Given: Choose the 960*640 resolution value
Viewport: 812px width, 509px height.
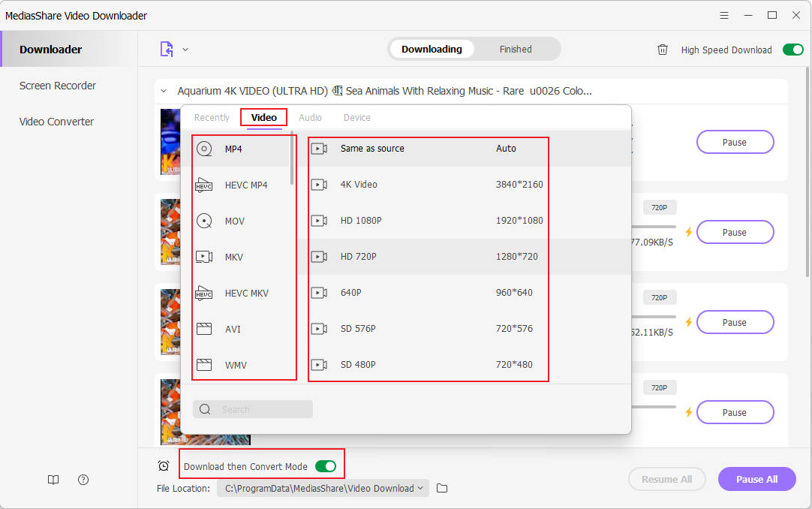Looking at the screenshot, I should coord(514,293).
